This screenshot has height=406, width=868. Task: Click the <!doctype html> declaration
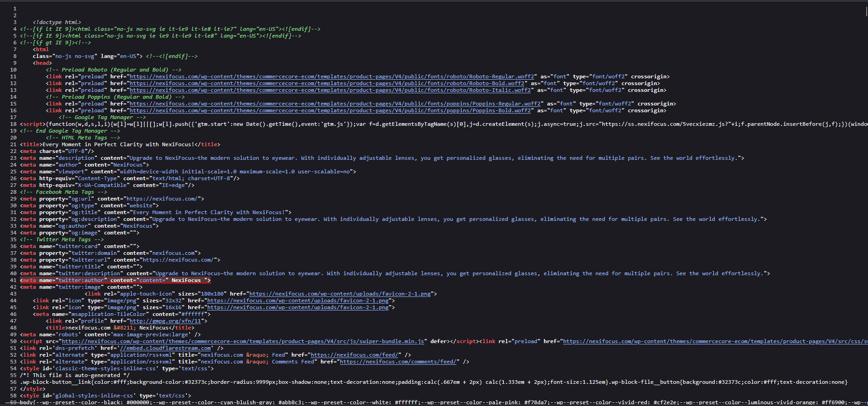(x=57, y=22)
